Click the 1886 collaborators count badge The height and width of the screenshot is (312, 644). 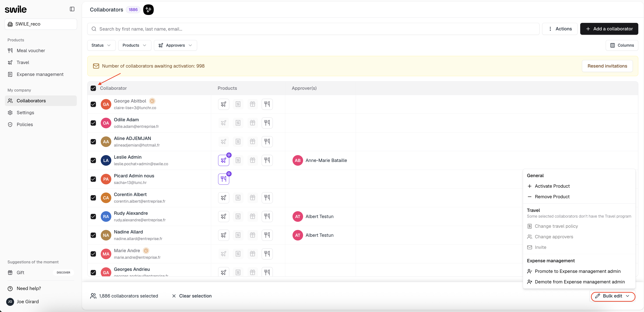pos(133,9)
